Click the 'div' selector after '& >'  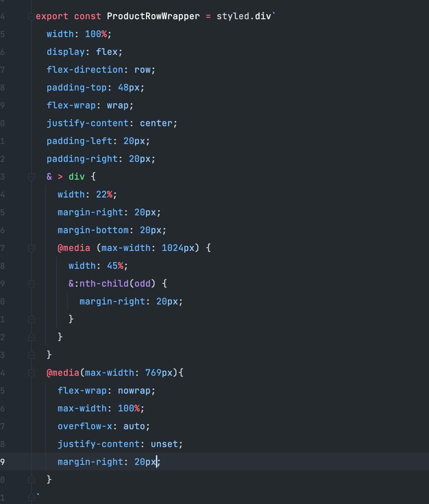click(x=77, y=177)
